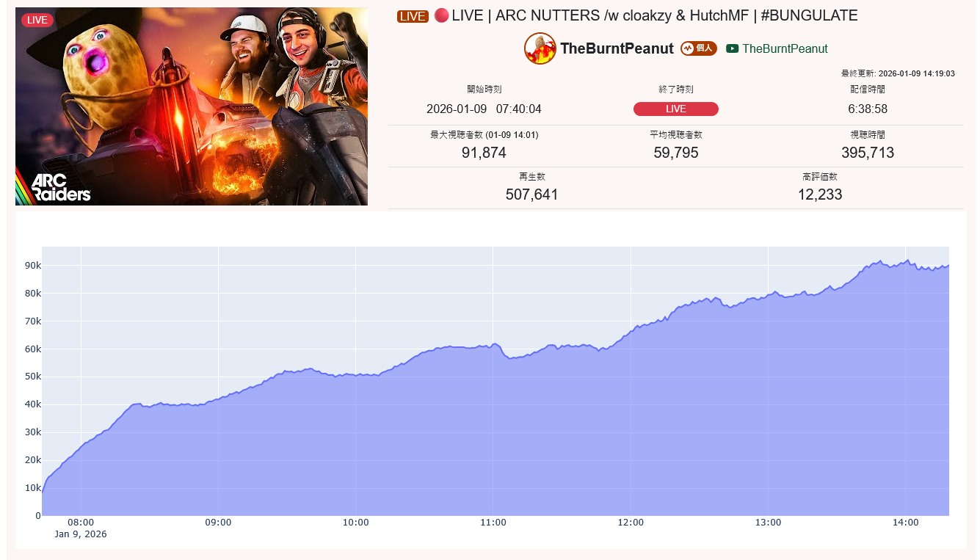Click the 11:00 x-axis tick label
The image size is (980, 560).
click(493, 523)
